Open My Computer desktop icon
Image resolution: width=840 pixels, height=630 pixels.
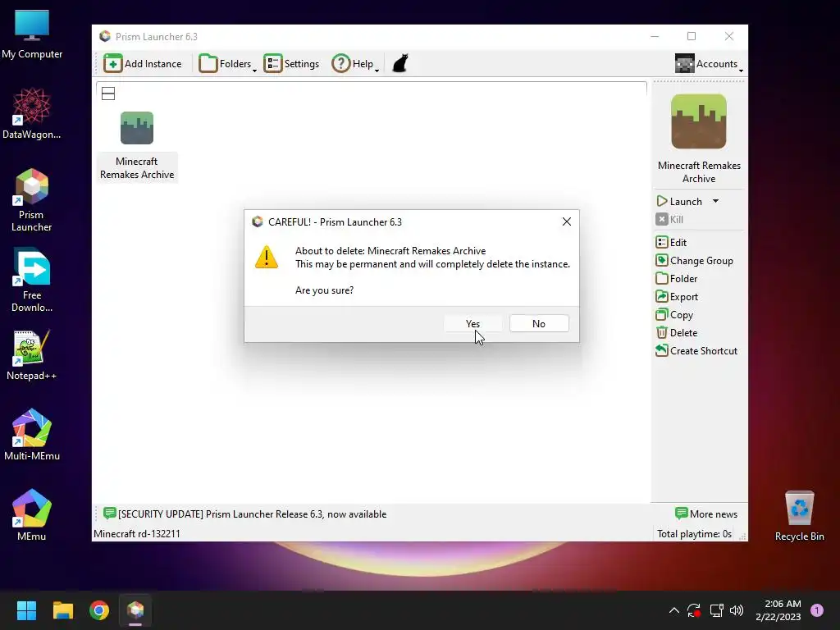(x=32, y=34)
